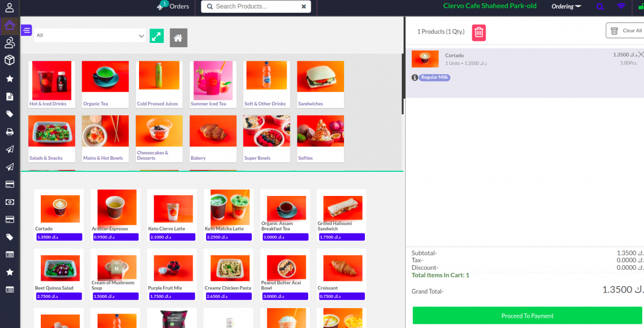
Task: Click the printer icon in sidebar
Action: coord(10,132)
